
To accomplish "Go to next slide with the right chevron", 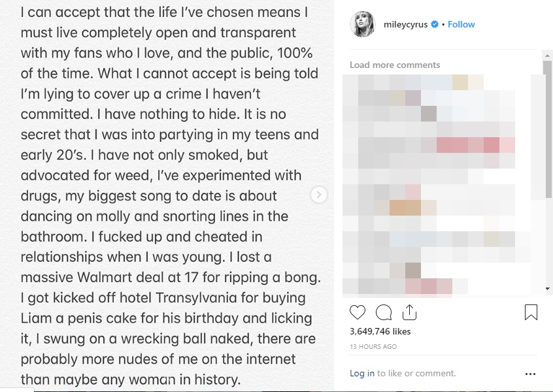I will (x=318, y=195).
